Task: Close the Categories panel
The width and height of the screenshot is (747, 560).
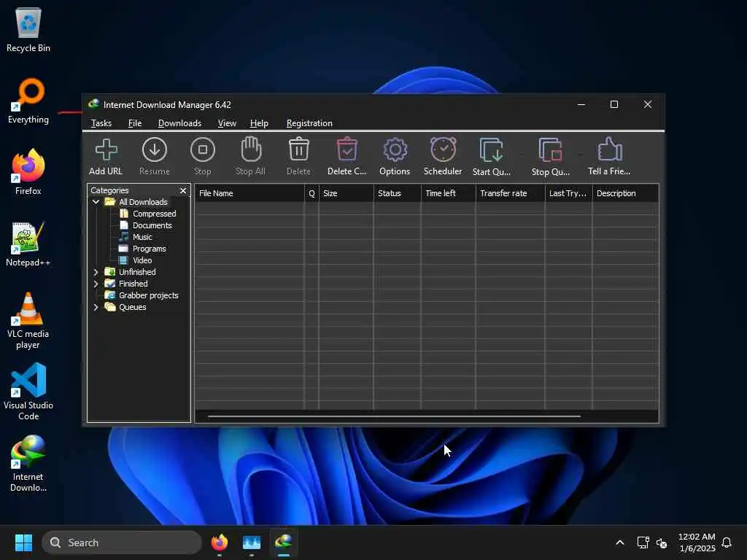Action: [183, 190]
